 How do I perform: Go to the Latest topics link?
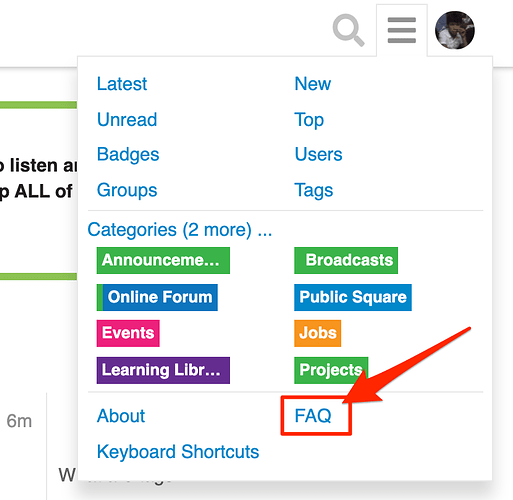click(122, 84)
